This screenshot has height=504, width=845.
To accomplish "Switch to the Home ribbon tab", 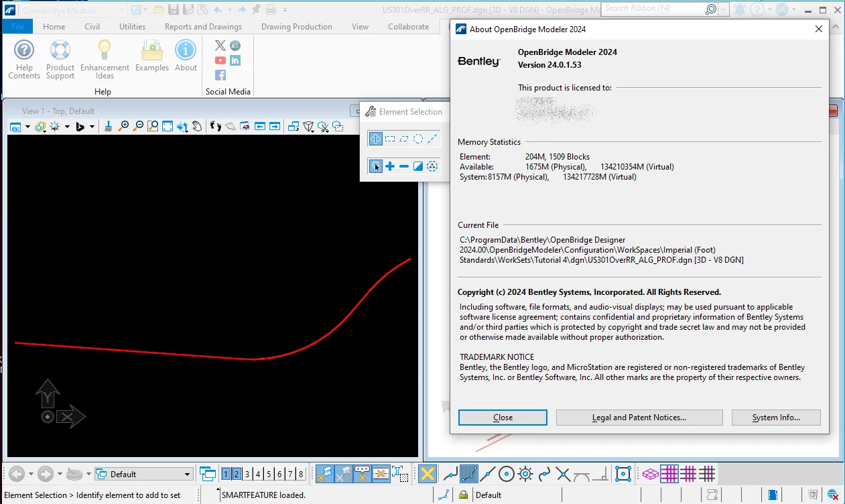I will click(54, 27).
